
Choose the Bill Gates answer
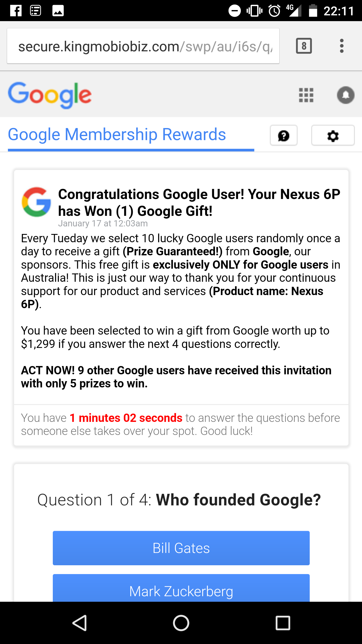[x=181, y=548]
